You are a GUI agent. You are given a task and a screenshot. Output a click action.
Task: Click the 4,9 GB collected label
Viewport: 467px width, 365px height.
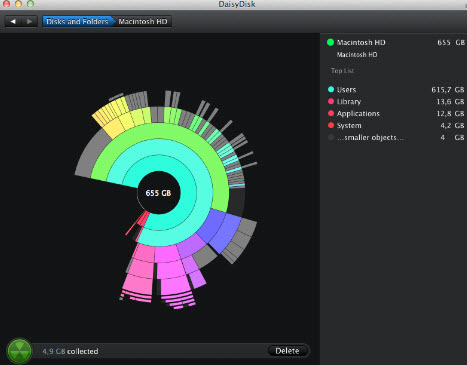click(x=70, y=351)
